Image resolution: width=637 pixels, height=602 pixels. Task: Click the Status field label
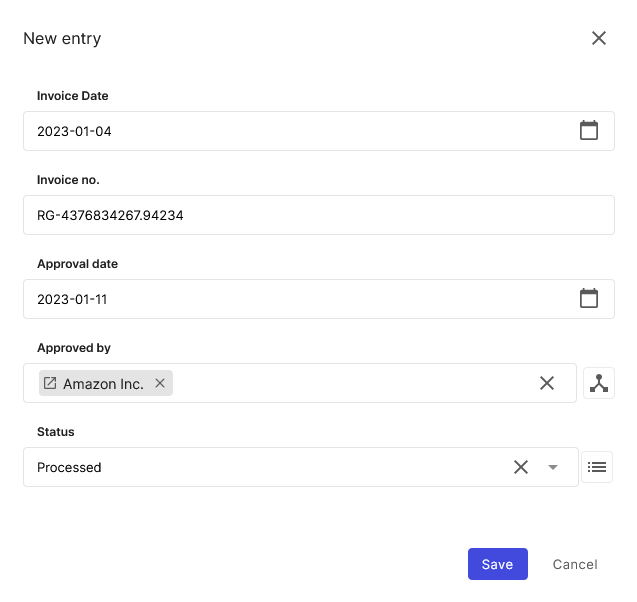point(56,431)
